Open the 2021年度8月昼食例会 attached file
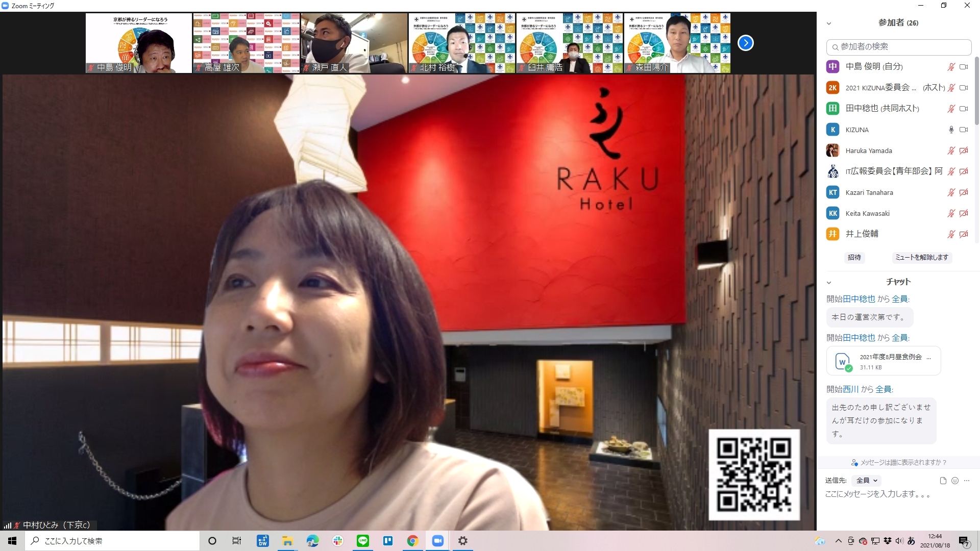The height and width of the screenshot is (551, 980). point(884,361)
